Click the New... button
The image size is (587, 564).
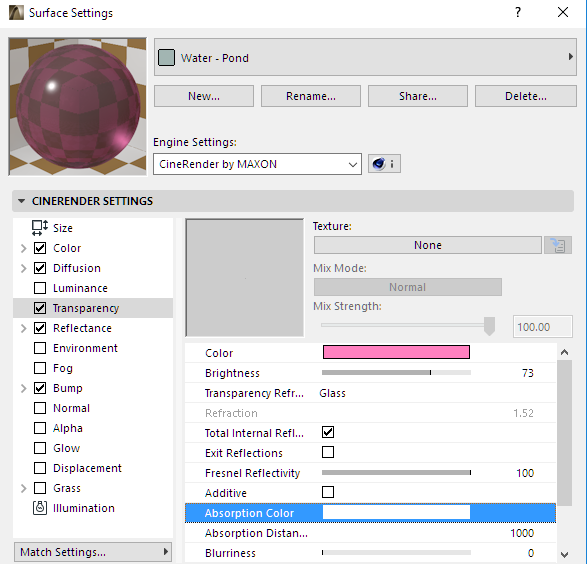[x=204, y=96]
